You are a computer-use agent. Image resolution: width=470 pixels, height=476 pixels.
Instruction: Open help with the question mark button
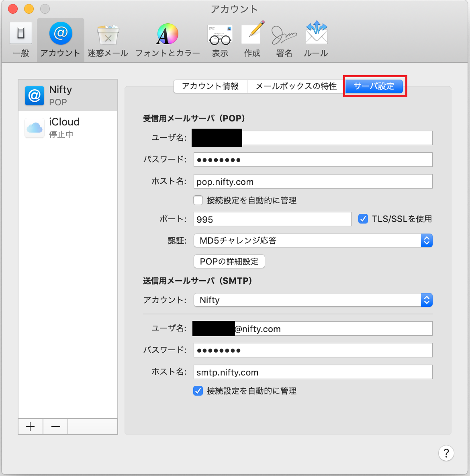coord(446,453)
